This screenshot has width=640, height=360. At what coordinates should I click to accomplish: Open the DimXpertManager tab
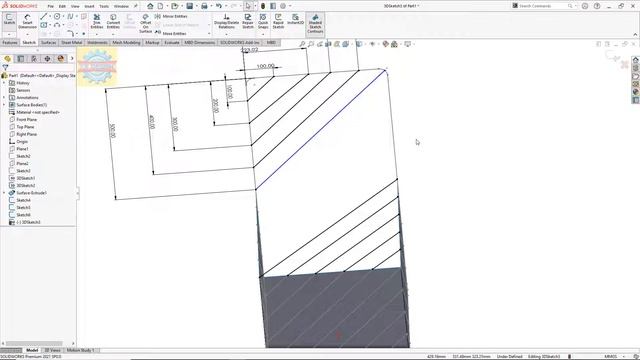47,59
